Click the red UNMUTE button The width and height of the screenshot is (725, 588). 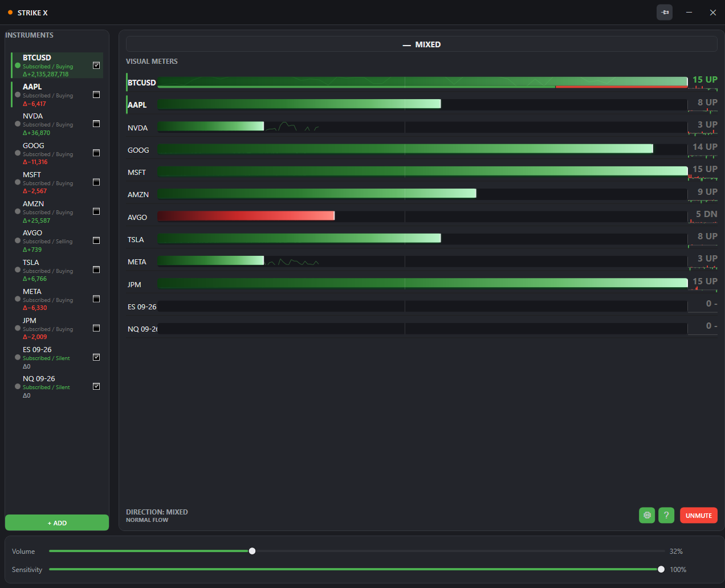(699, 515)
